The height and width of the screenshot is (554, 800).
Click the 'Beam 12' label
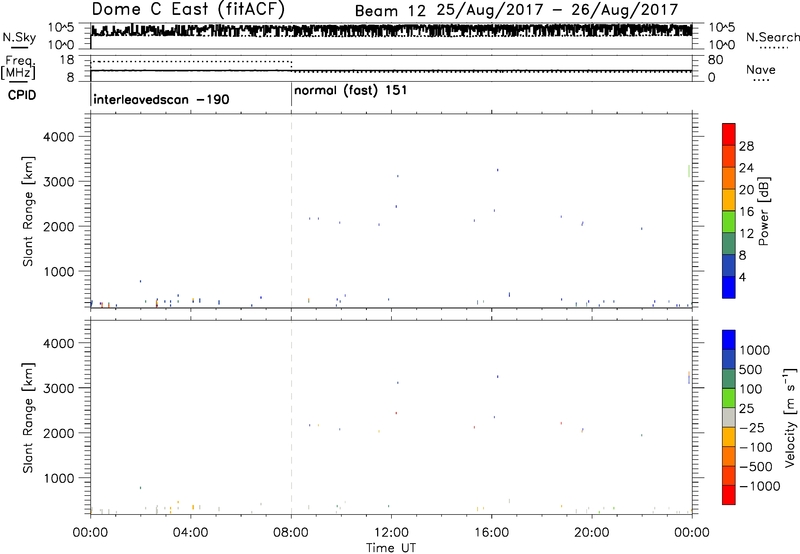coord(390,10)
